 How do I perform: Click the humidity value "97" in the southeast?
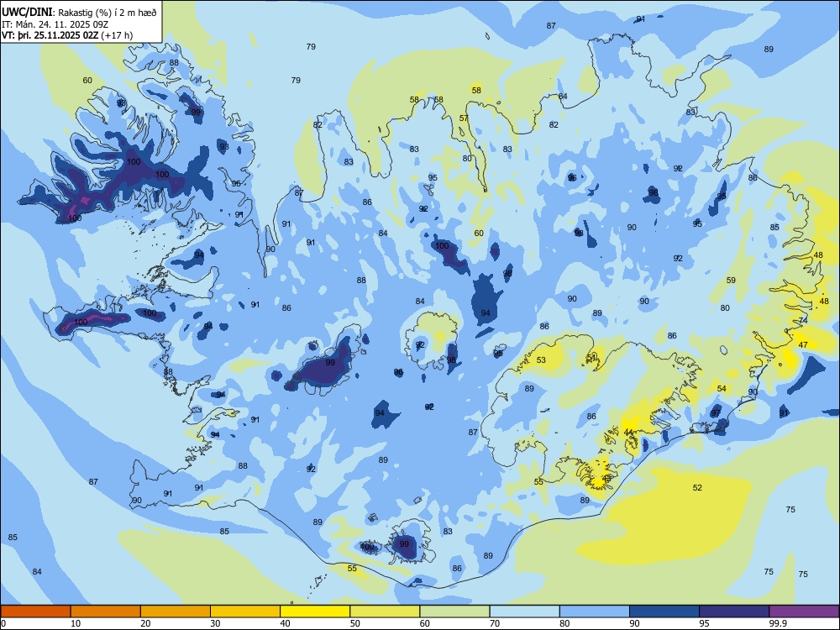tap(716, 413)
